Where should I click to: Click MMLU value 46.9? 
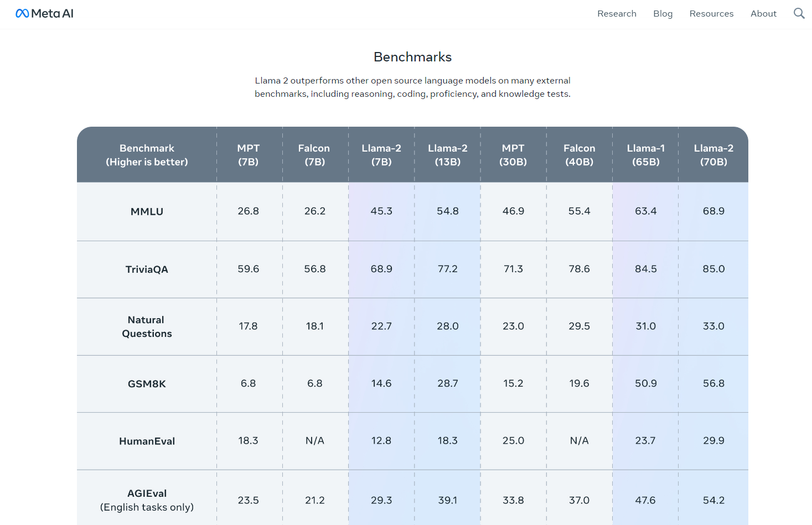tap(513, 211)
